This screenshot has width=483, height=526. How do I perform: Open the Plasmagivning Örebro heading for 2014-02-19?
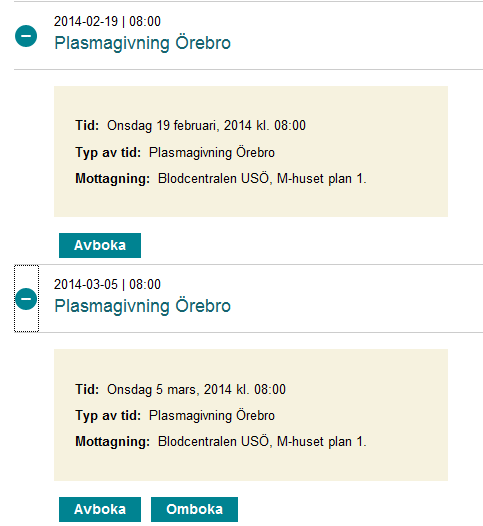(x=143, y=43)
